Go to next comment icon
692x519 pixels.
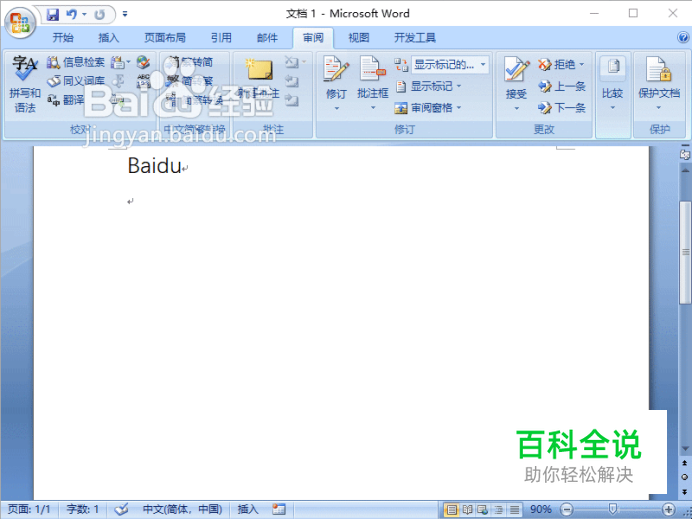(292, 100)
